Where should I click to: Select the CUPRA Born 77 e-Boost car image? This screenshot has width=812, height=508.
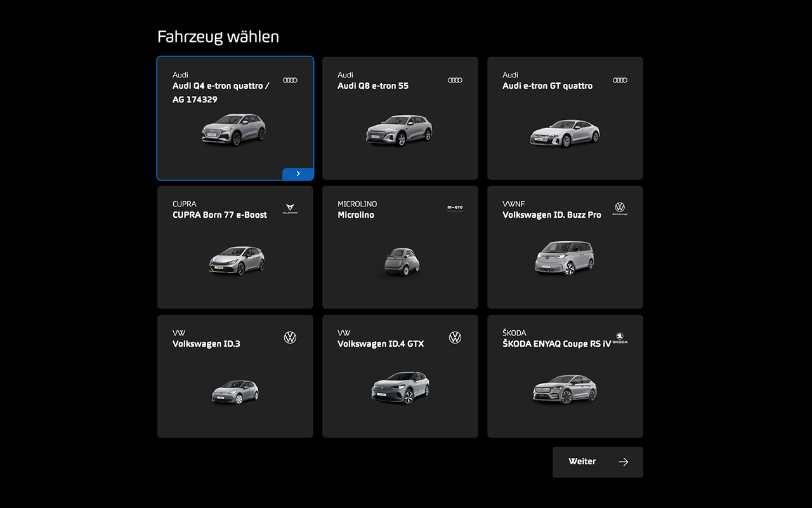[x=236, y=260]
